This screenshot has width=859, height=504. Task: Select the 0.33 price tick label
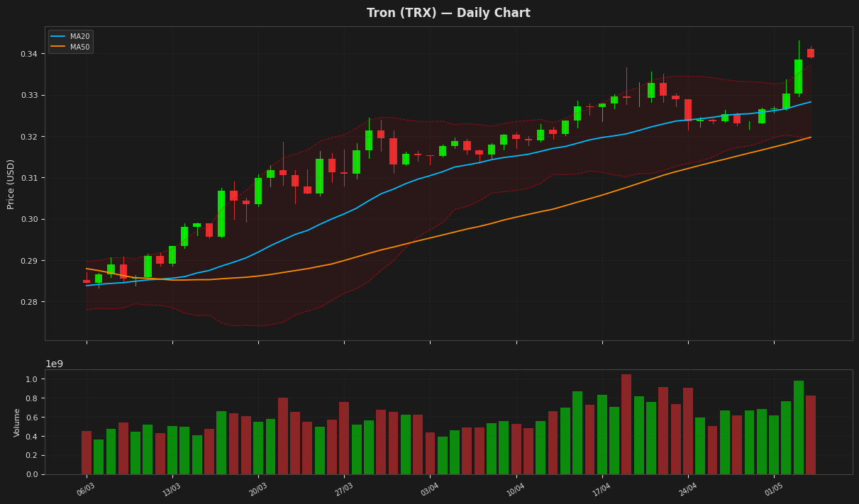[29, 95]
